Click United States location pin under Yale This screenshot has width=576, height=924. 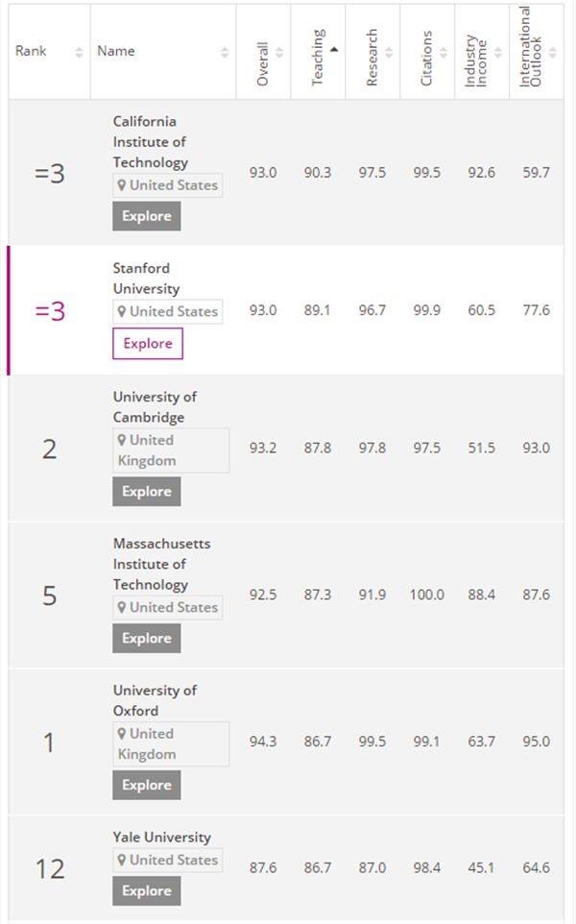click(122, 860)
